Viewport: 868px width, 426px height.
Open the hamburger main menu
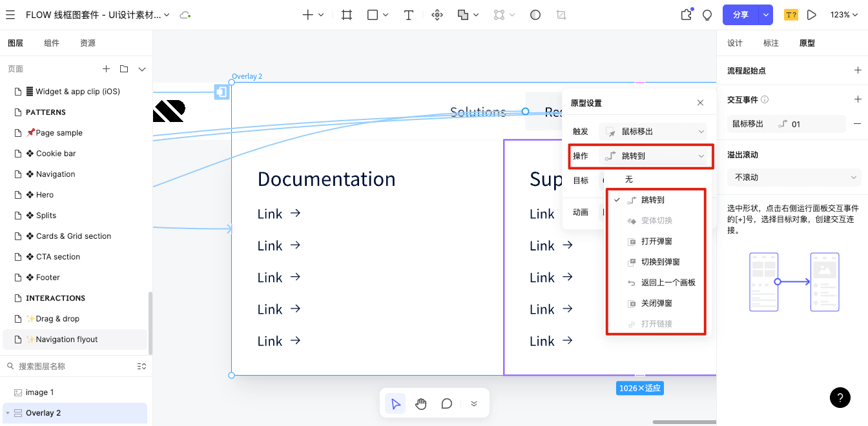click(x=10, y=15)
